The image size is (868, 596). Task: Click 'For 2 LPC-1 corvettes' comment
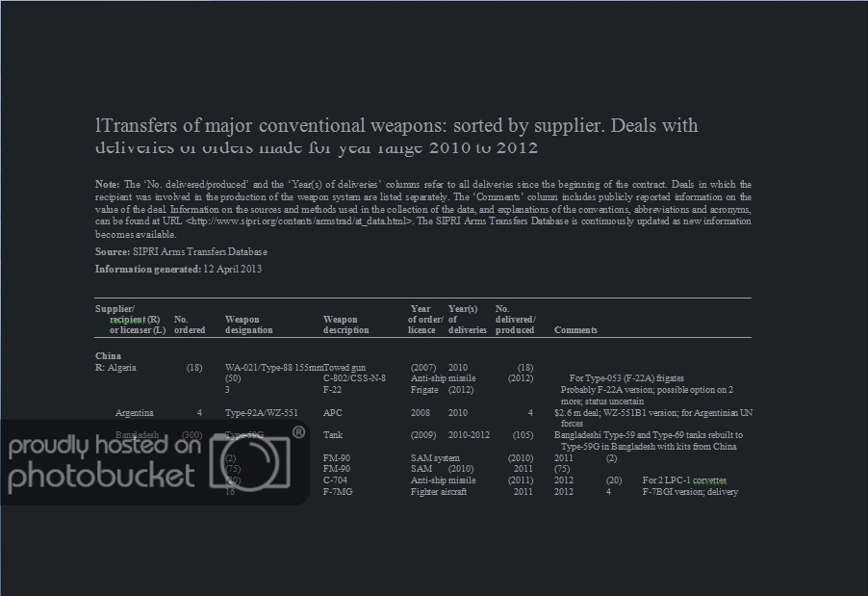pos(684,480)
